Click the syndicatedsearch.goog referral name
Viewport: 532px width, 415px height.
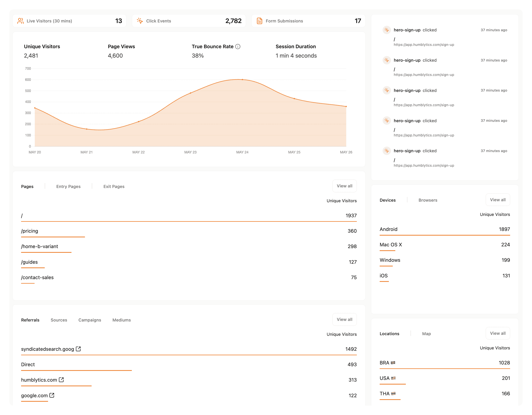pyautogui.click(x=47, y=349)
